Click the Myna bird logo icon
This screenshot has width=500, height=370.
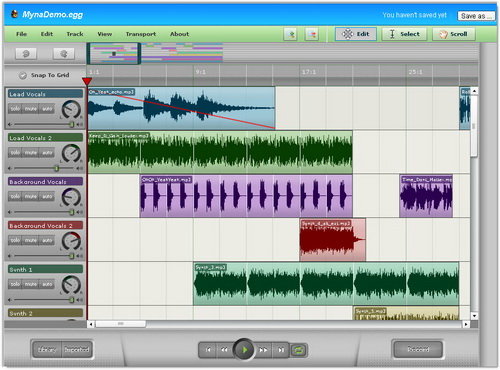coord(14,14)
